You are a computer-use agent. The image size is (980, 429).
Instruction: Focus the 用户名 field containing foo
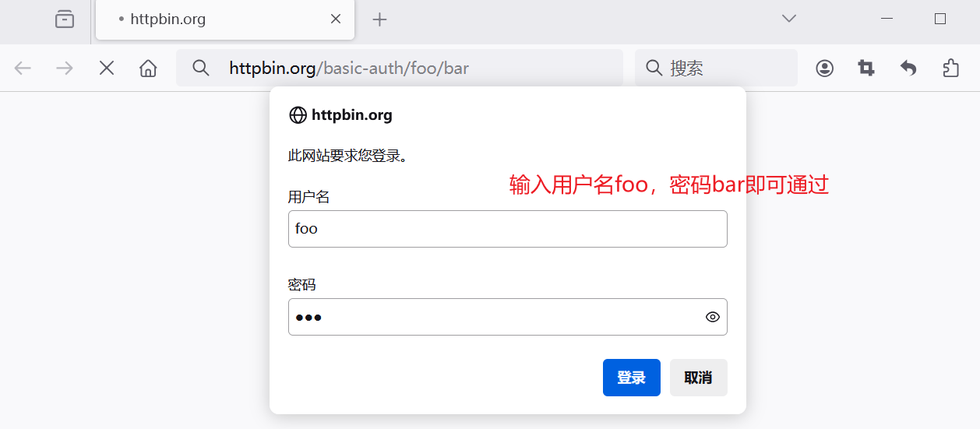pyautogui.click(x=508, y=229)
